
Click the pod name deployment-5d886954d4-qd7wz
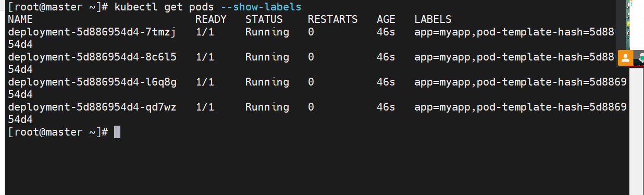pyautogui.click(x=92, y=107)
